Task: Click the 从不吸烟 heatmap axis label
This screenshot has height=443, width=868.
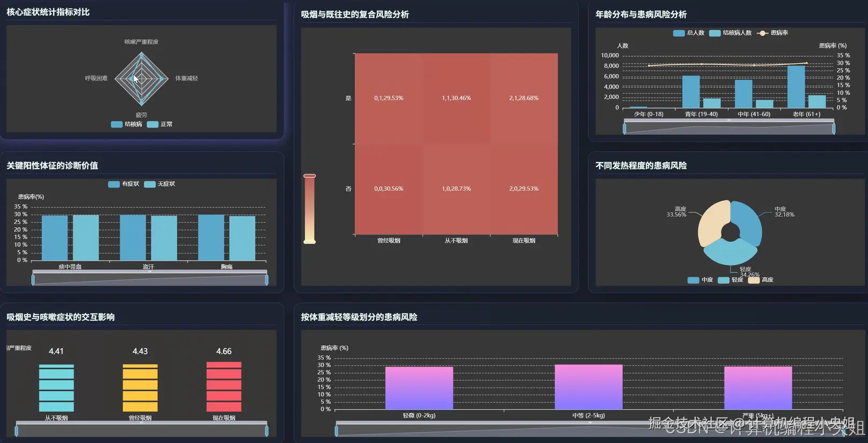Action: (x=456, y=241)
